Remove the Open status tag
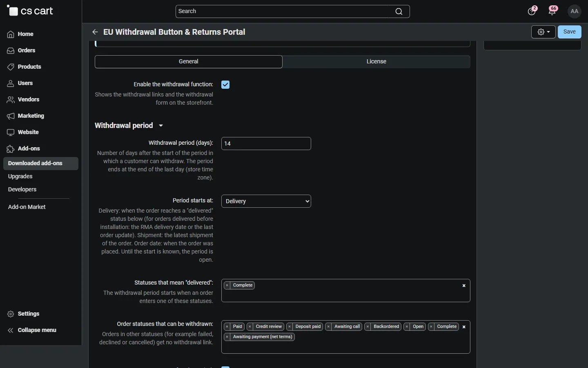This screenshot has width=588, height=368. [407, 327]
